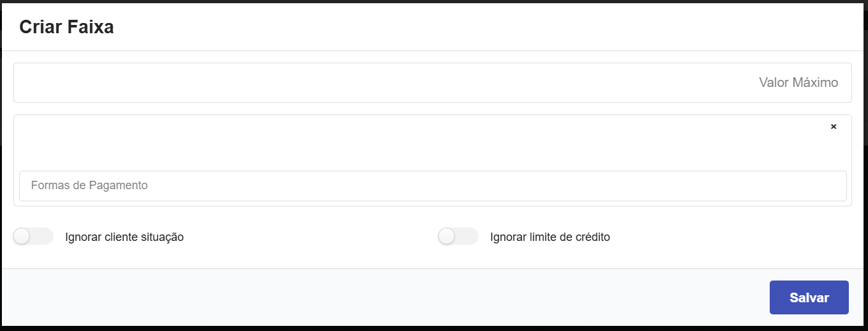The height and width of the screenshot is (331, 868).
Task: Click the right end of the Formas de Pagamento input
Action: [x=823, y=186]
